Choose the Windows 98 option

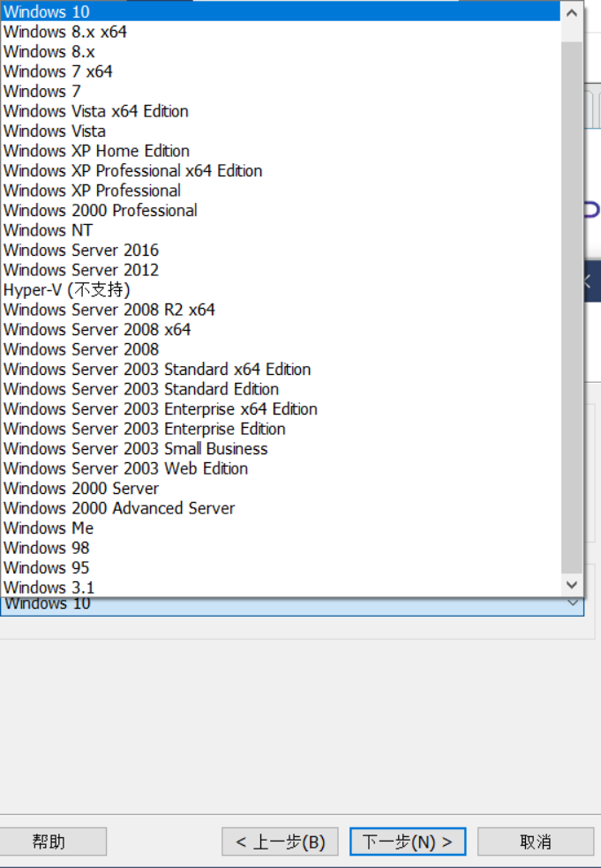click(x=281, y=548)
